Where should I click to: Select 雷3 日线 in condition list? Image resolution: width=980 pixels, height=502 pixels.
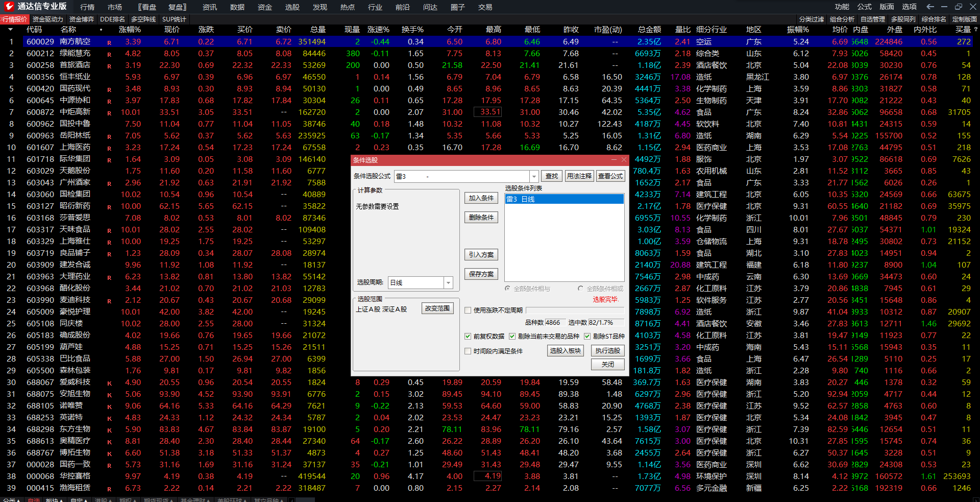pyautogui.click(x=563, y=199)
